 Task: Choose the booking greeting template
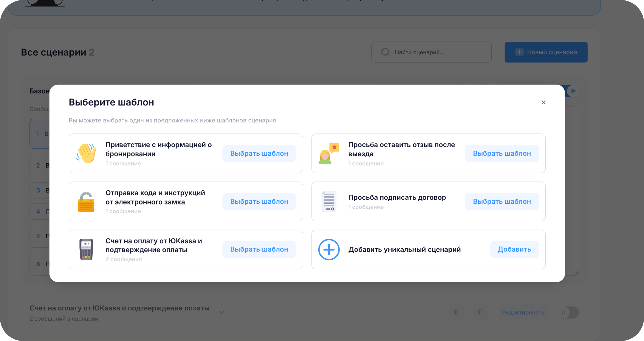pos(259,153)
